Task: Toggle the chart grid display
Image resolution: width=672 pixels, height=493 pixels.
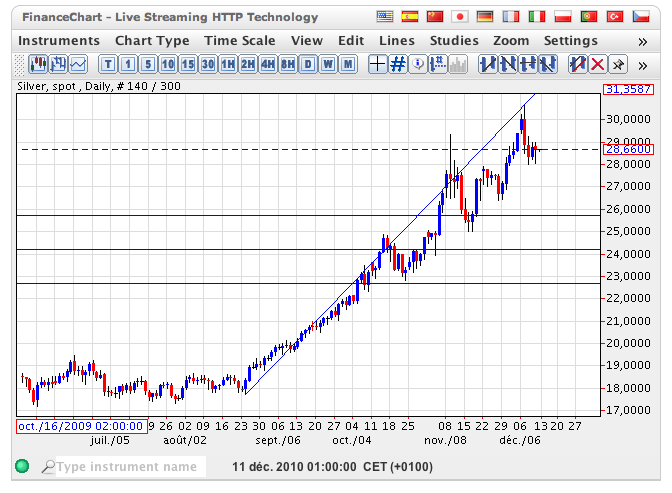Action: tap(397, 64)
